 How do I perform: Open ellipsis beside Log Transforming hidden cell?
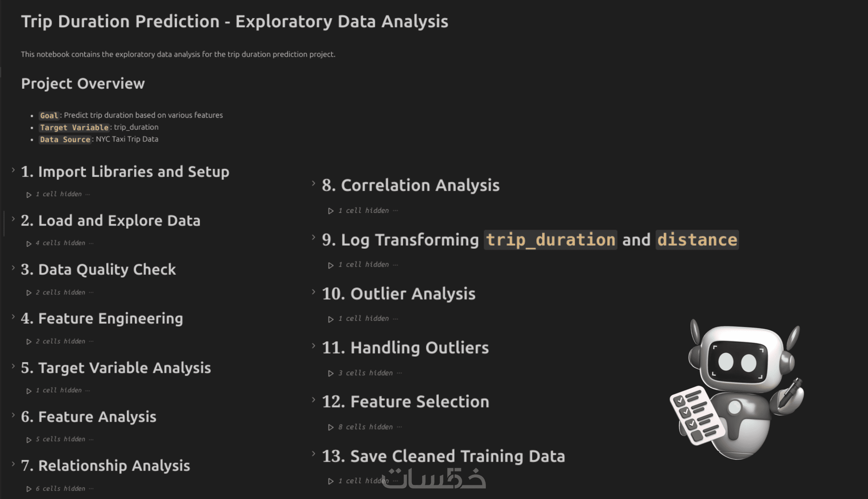395,265
